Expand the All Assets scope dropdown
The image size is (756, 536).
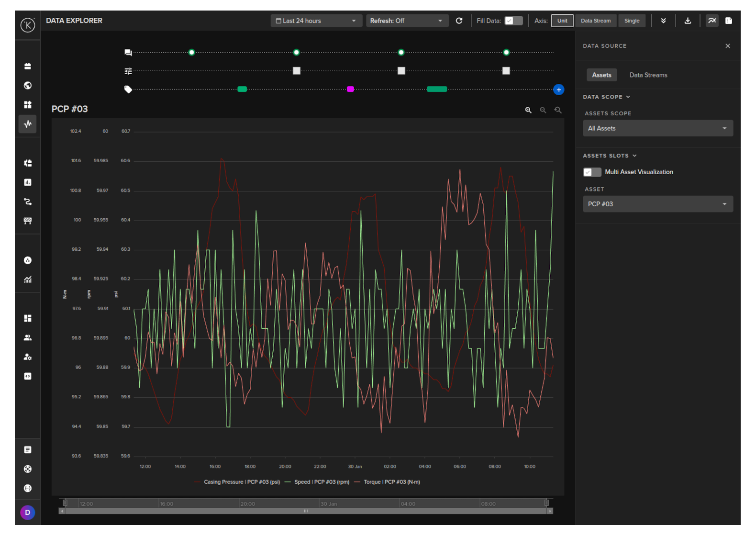coord(657,128)
